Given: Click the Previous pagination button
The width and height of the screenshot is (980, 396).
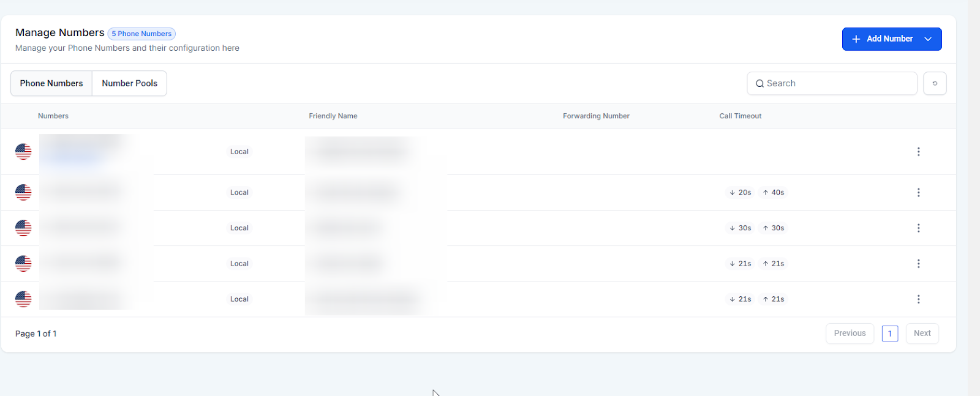Looking at the screenshot, I should click(x=850, y=334).
